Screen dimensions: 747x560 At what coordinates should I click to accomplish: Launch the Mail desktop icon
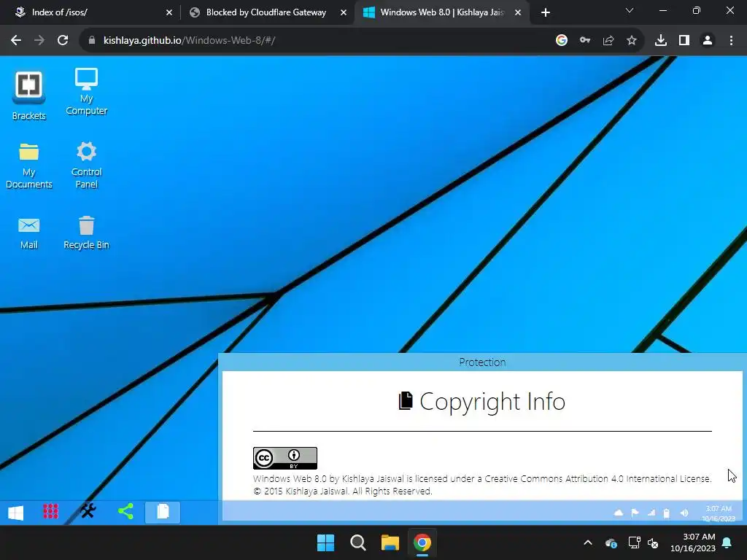29,233
